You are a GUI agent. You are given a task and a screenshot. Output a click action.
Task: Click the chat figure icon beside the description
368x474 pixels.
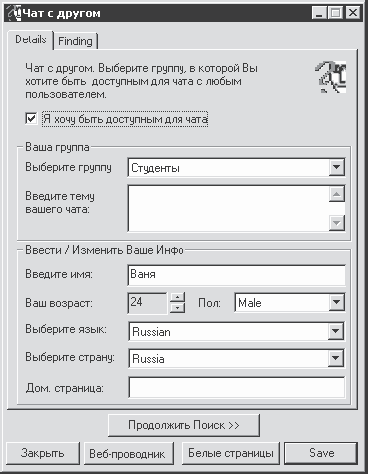point(331,77)
